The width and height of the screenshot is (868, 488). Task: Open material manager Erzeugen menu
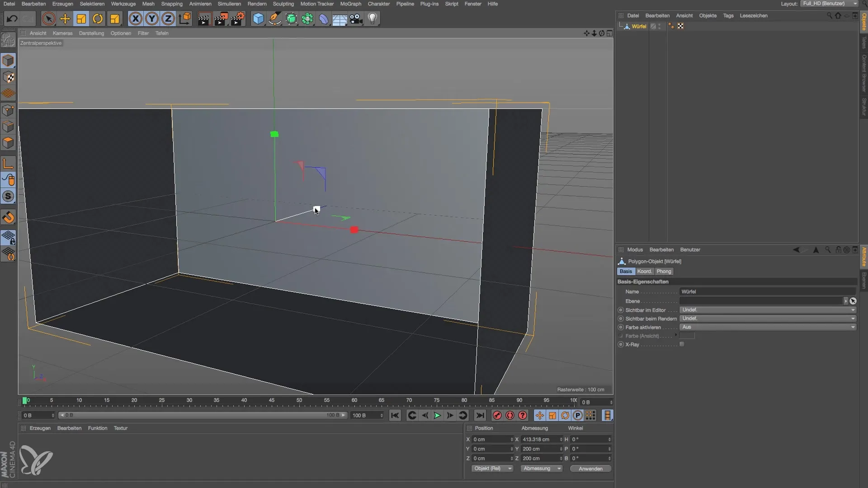(x=40, y=428)
